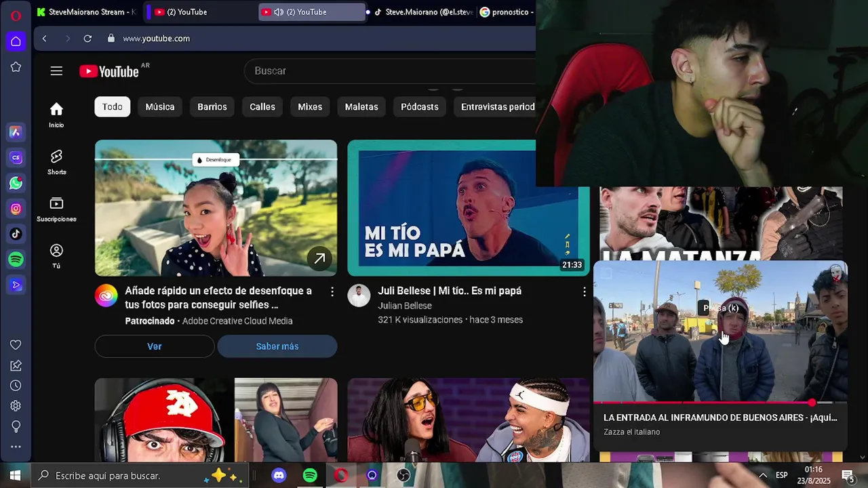Open the Tú section in YouTube sidebar
Image resolution: width=868 pixels, height=488 pixels.
[x=56, y=256]
